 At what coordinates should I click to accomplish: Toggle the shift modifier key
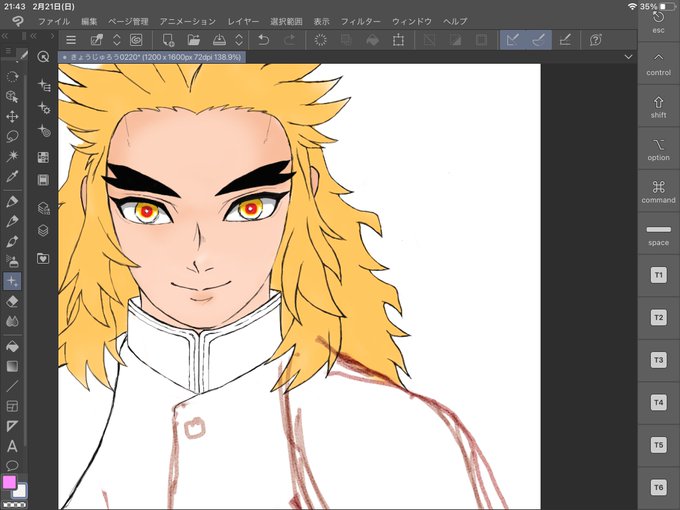(x=658, y=106)
